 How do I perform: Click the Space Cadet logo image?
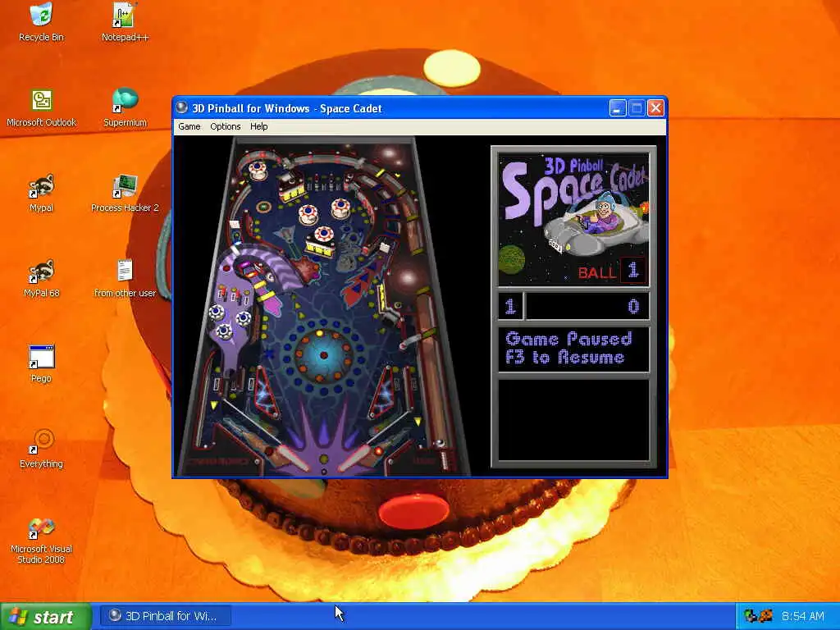(x=573, y=220)
